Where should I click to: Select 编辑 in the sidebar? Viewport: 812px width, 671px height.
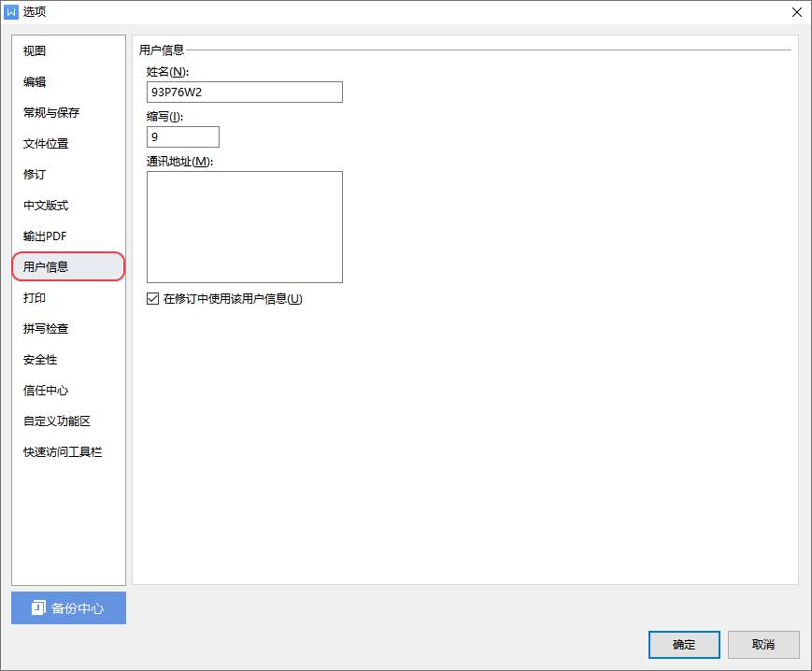point(35,82)
